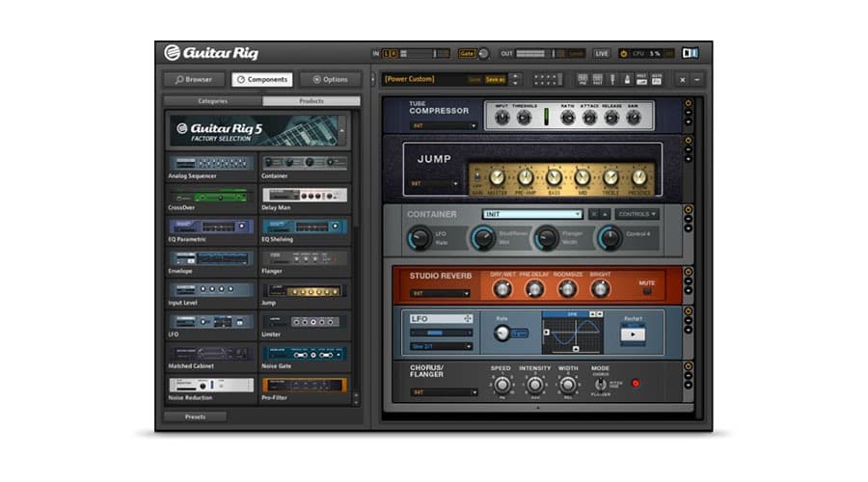Switch to the Browser tab
This screenshot has width=868, height=482.
point(194,80)
